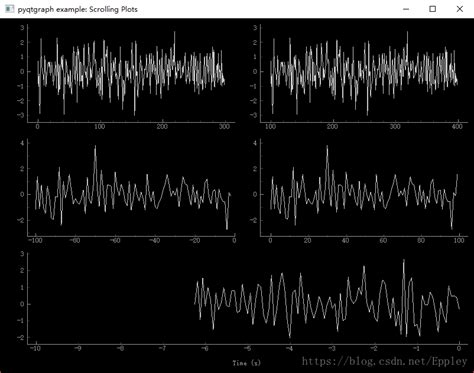
Task: Click tick label -9 on the Time axis
Action: [78, 348]
